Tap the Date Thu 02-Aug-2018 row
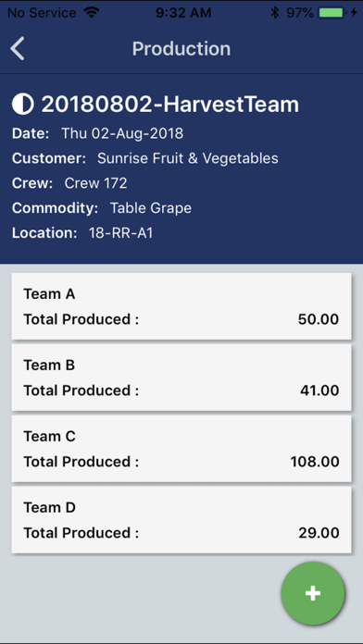This screenshot has width=363, height=644. coord(97,133)
